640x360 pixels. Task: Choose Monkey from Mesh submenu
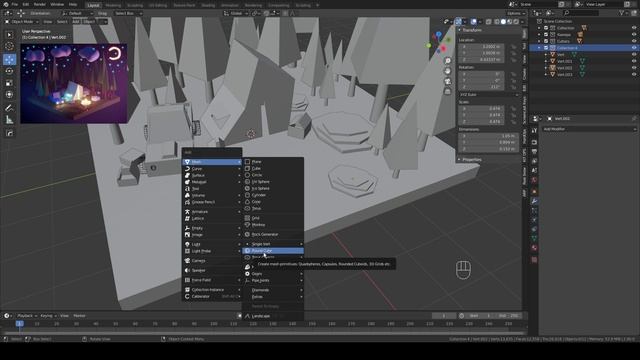point(273,225)
